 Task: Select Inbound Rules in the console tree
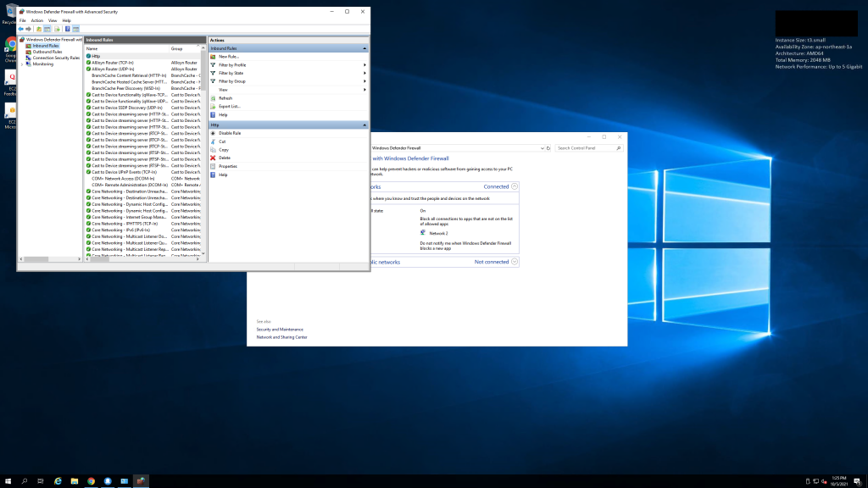(x=46, y=46)
